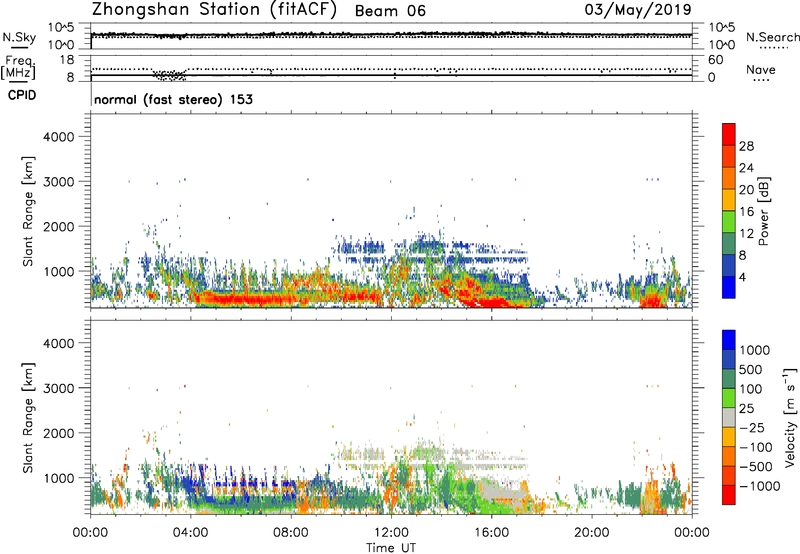Click the velocity panel "Slant Range [km]" label
Viewport: 800px width, 554px height.
28,418
